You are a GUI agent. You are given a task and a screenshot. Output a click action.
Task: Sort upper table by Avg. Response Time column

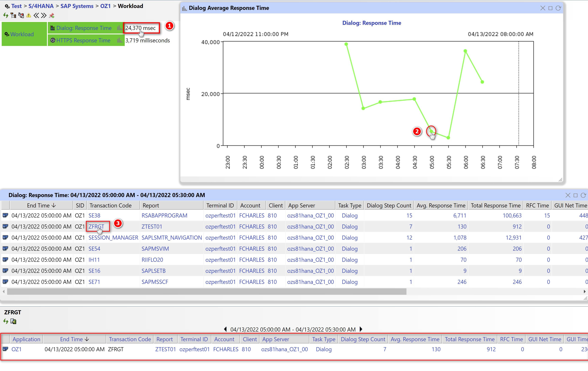click(x=441, y=205)
